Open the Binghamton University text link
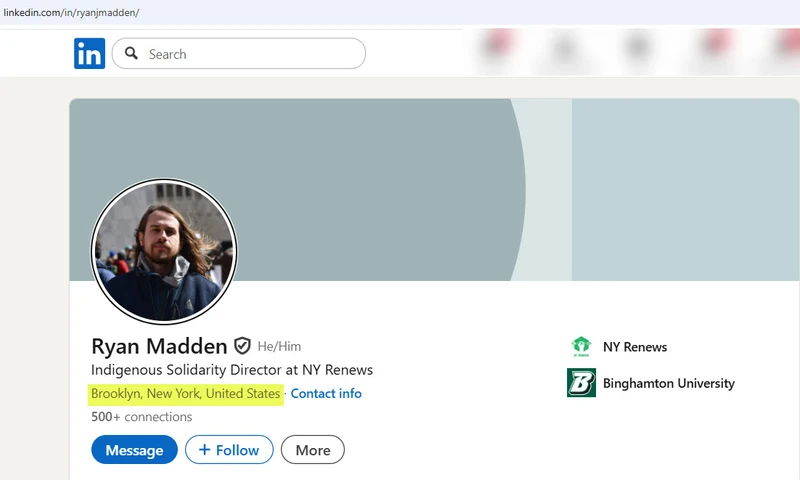This screenshot has width=800, height=480. coord(668,383)
